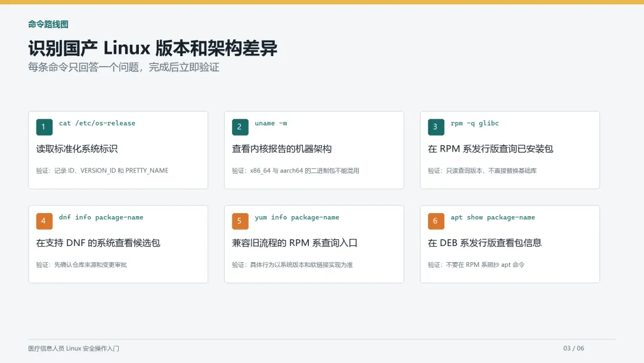Click the number 3 step badge
Image resolution: width=644 pixels, height=363 pixels.
point(436,127)
